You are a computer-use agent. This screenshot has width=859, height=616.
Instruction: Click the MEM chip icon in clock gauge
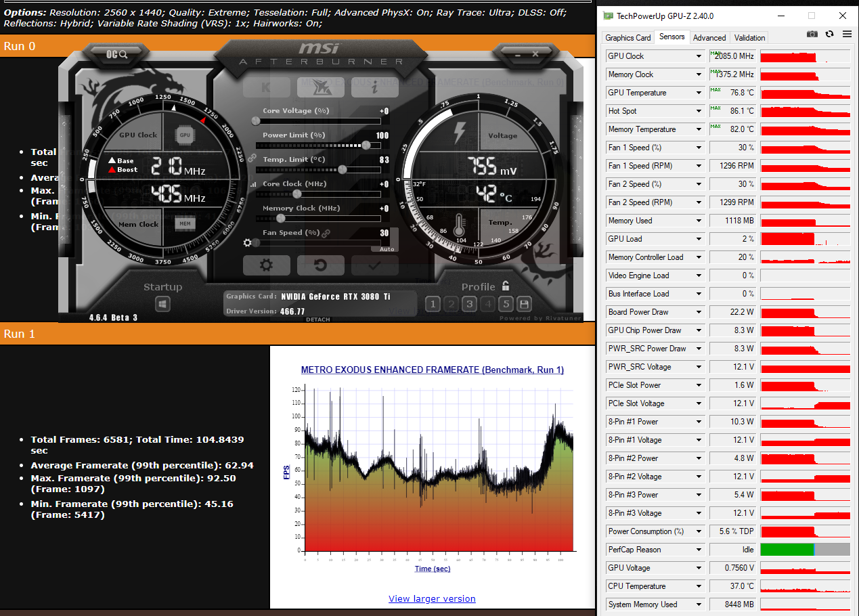tap(184, 223)
